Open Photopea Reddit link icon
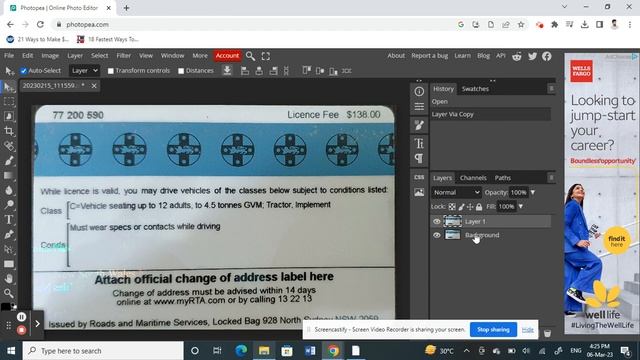This screenshot has height=360, width=640. (x=517, y=56)
